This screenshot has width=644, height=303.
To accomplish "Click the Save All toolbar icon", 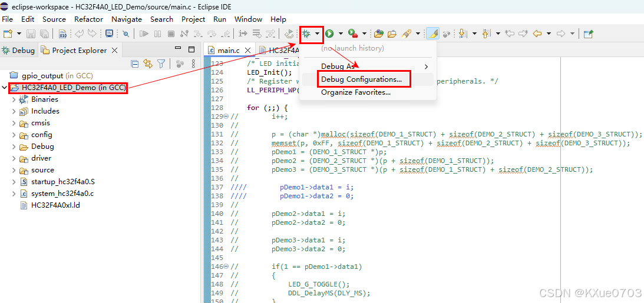I will point(44,34).
